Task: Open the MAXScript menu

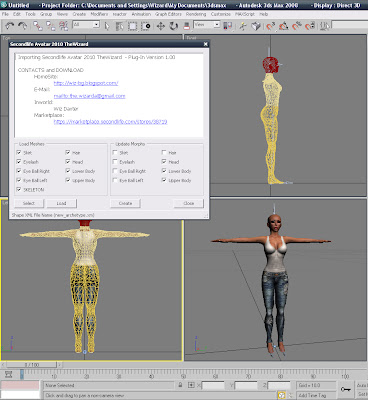Action: point(245,14)
